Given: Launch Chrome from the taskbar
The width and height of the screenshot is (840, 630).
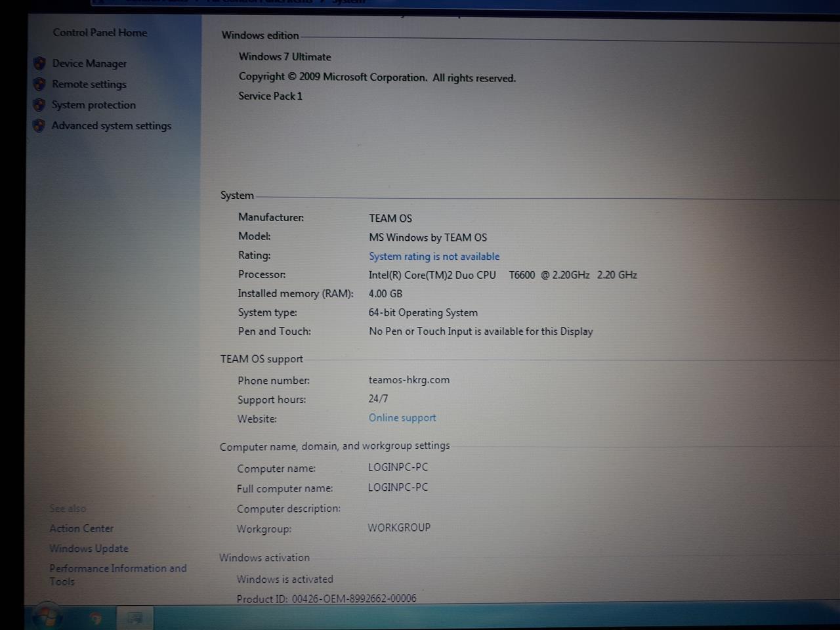Looking at the screenshot, I should [x=96, y=618].
